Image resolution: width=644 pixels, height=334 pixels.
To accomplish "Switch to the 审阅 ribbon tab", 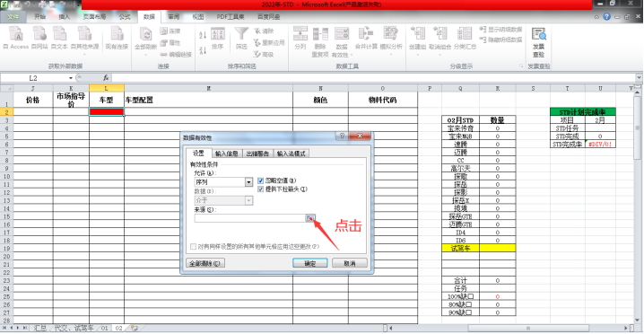I will (x=173, y=17).
